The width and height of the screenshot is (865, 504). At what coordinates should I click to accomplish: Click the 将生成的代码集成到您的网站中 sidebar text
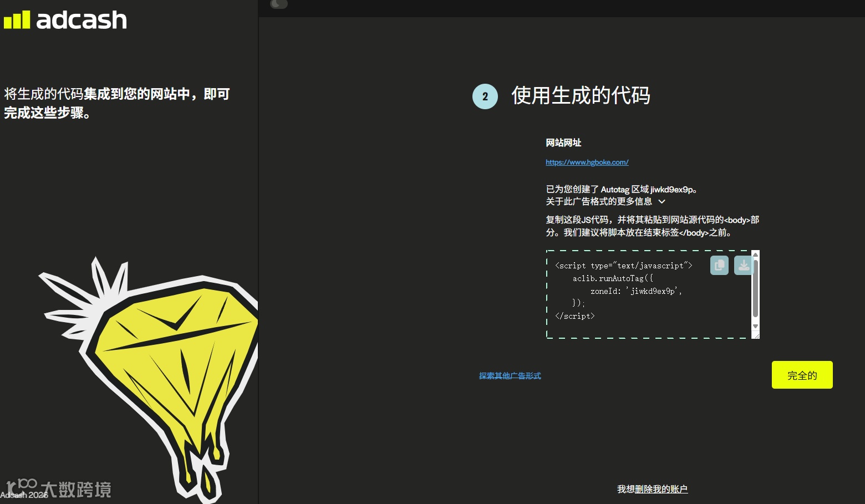click(x=116, y=103)
